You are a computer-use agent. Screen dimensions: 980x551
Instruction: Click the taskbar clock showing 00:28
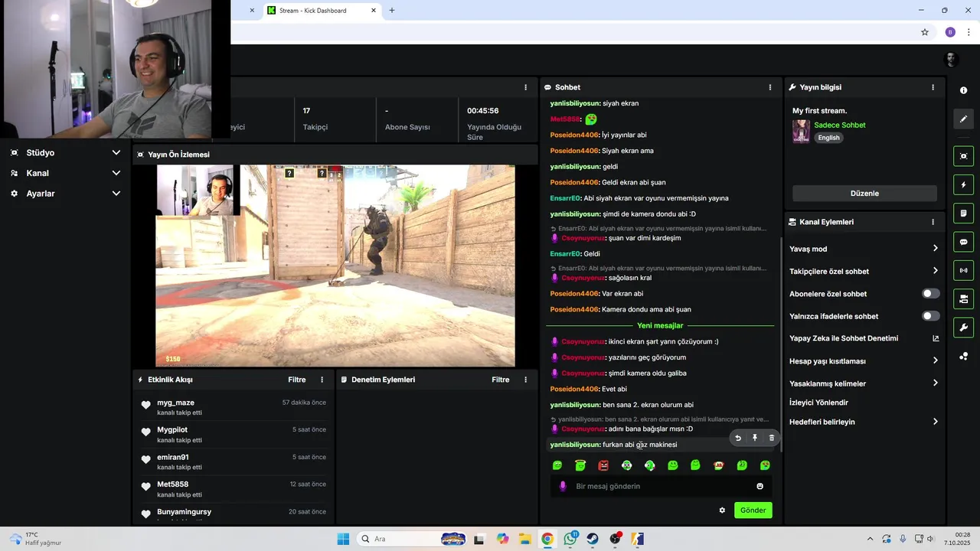pos(957,539)
